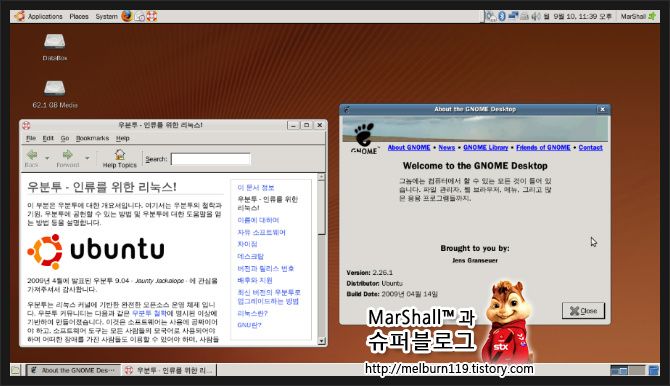Open the '배루와 지원' sidebar link
670x386 pixels.
255,280
